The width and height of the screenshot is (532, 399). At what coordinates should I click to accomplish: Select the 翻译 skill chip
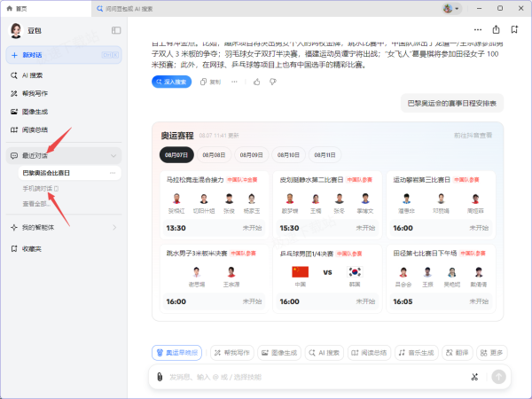[x=457, y=353]
